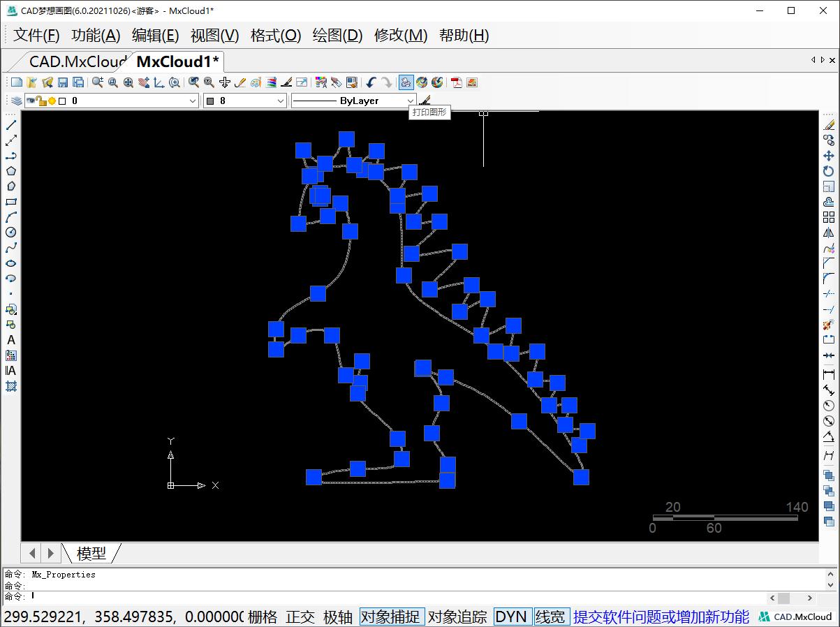Viewport: 840px width, 627px height.
Task: Toggle DYN dynamic input mode
Action: coord(511,617)
